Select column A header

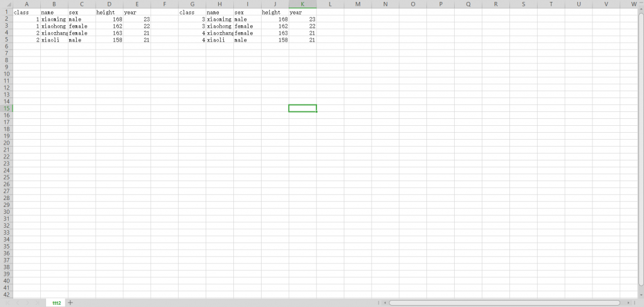pos(26,4)
